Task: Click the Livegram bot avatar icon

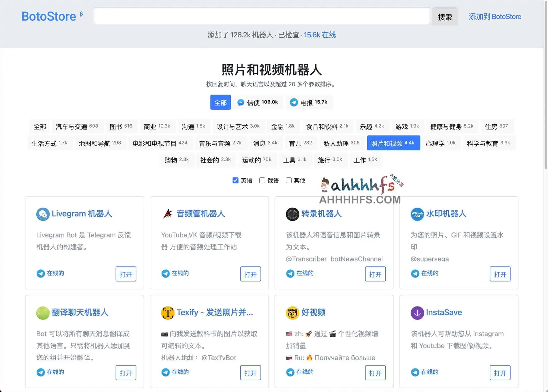Action: [43, 214]
